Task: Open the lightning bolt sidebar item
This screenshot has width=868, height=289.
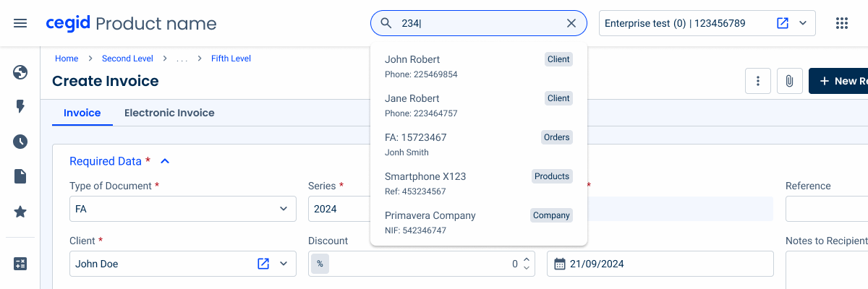Action: [20, 107]
